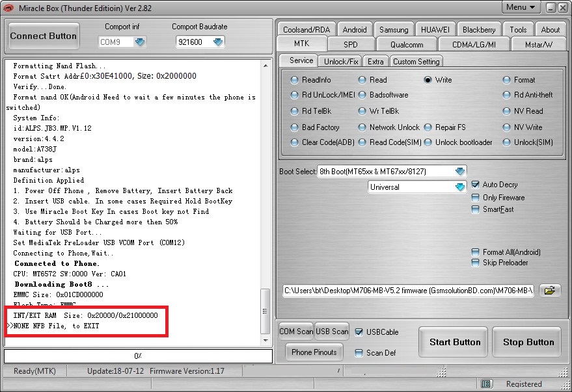The width and height of the screenshot is (572, 392).
Task: Click the 0% progress bar
Action: (x=138, y=356)
